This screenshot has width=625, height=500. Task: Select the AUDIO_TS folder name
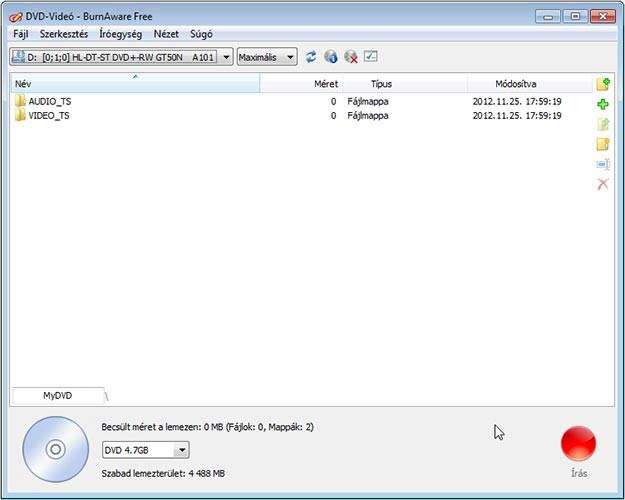50,101
